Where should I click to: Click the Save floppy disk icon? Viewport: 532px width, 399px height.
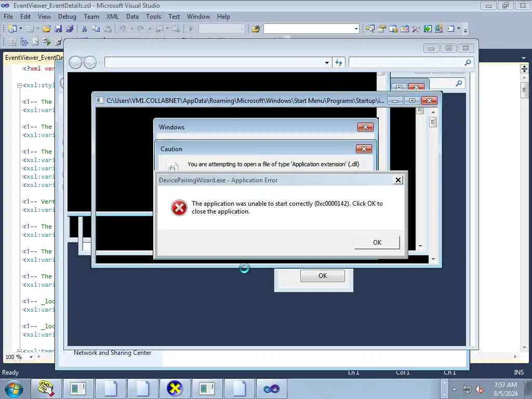(58, 29)
